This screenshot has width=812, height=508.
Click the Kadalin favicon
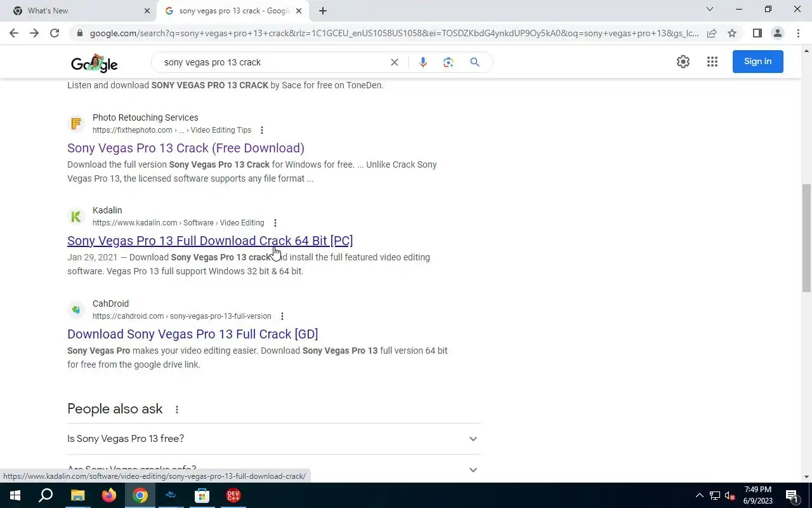pyautogui.click(x=76, y=217)
